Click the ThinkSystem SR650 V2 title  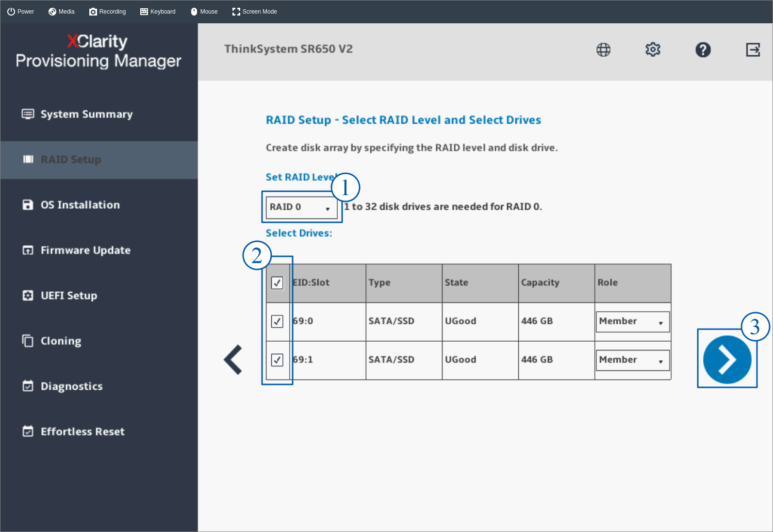(x=288, y=49)
